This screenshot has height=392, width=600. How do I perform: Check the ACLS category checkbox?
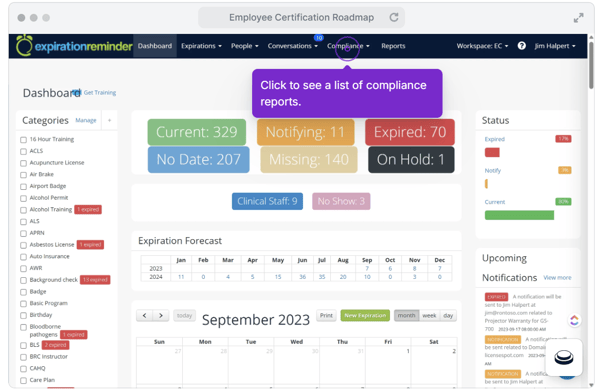point(23,151)
